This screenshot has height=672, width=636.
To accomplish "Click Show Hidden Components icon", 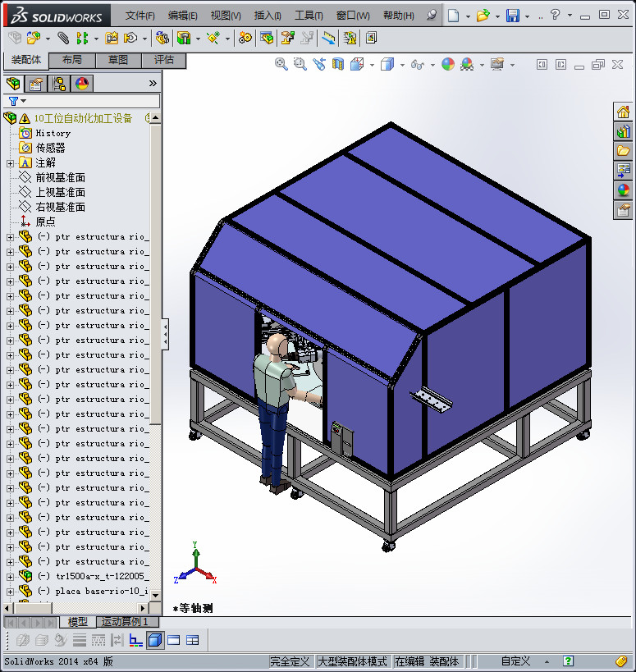I will point(162,38).
